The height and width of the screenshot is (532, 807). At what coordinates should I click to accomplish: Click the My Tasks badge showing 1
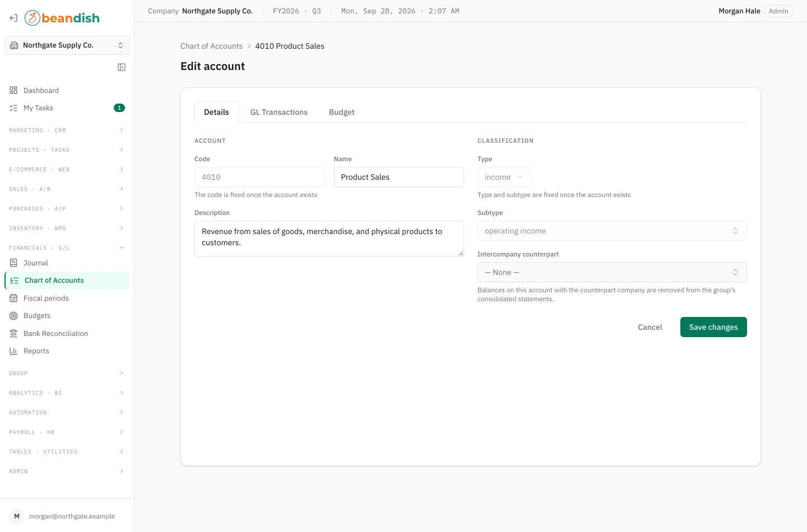click(x=119, y=108)
